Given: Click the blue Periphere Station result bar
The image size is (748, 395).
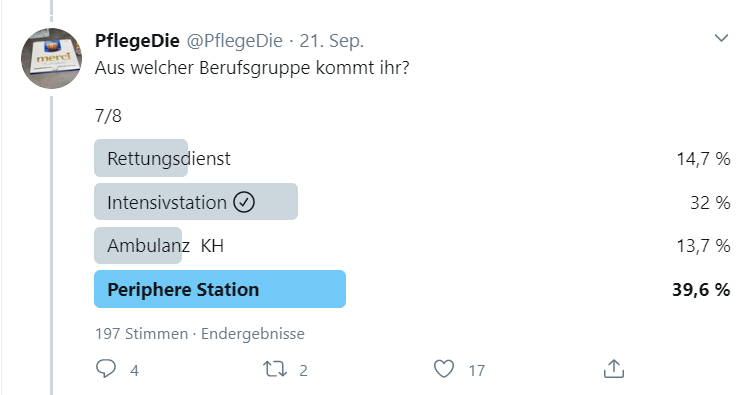Looking at the screenshot, I should pyautogui.click(x=220, y=289).
